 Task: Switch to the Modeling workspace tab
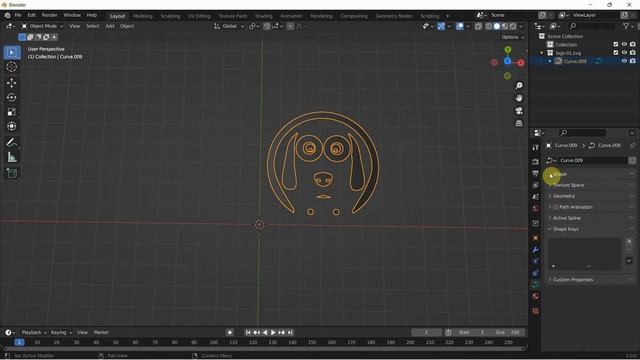(142, 16)
